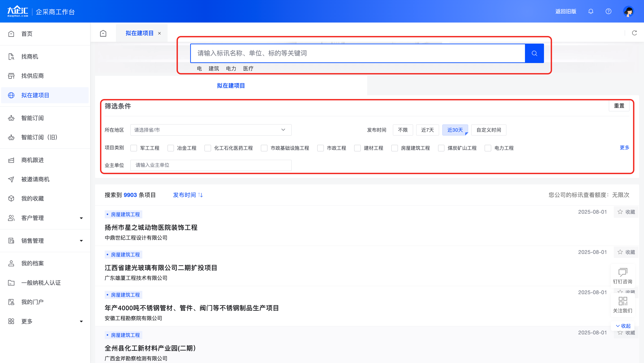
Task: Check the 煤炭矿山工程 checkbox
Action: coord(441,148)
